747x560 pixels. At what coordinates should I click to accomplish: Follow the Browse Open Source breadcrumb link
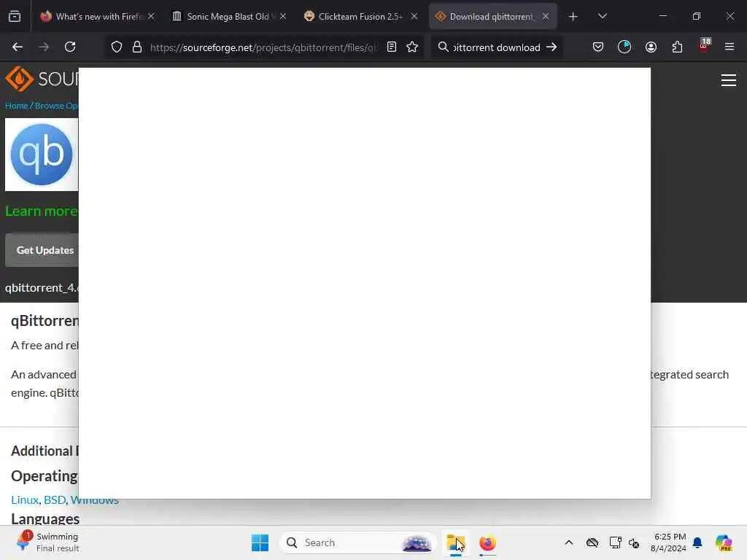[x=56, y=106]
